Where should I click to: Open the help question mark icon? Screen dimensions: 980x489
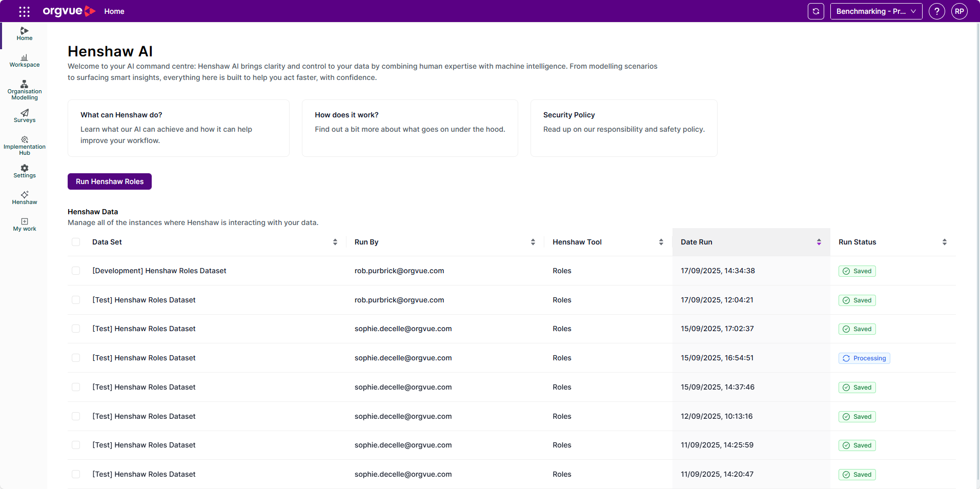coord(937,11)
